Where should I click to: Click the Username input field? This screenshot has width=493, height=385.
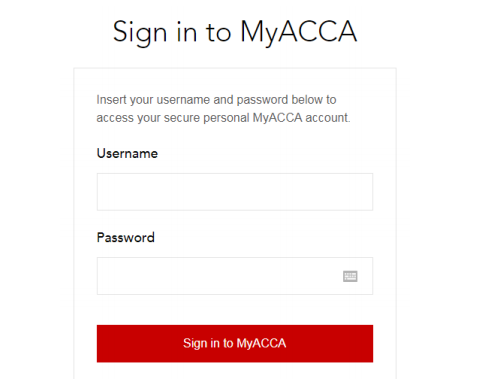tap(235, 192)
